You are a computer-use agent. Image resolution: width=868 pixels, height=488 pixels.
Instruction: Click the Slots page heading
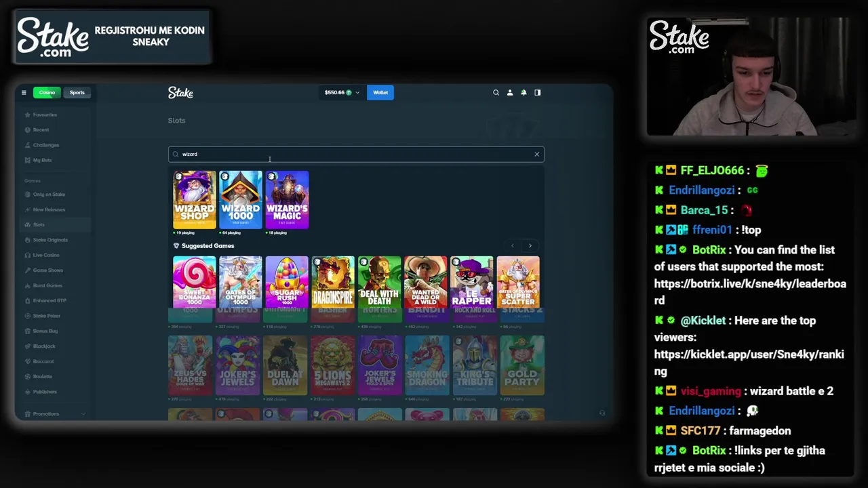point(176,121)
